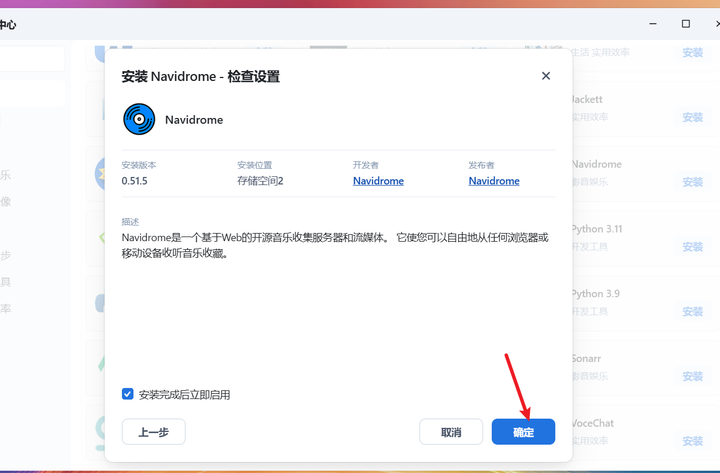Cancel installation with the 取消 button
720x473 pixels.
(451, 432)
